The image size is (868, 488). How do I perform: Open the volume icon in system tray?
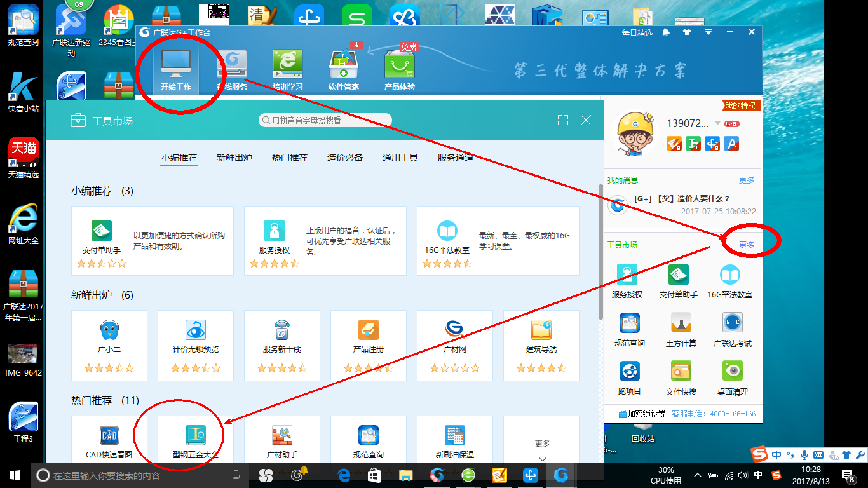click(743, 475)
